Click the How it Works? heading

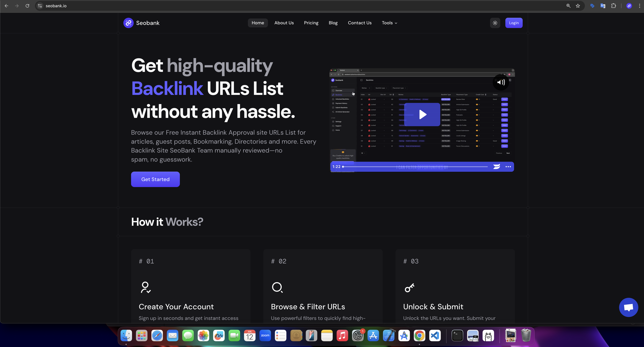point(167,222)
